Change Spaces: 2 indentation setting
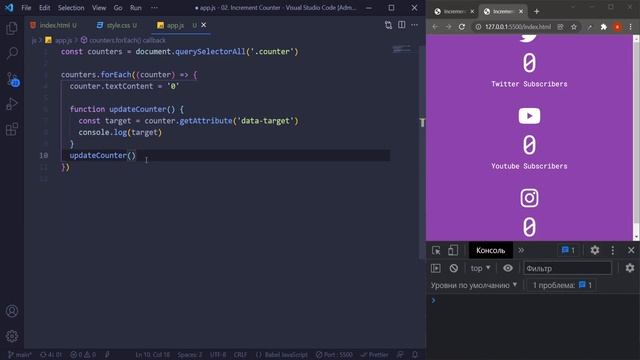 190,355
